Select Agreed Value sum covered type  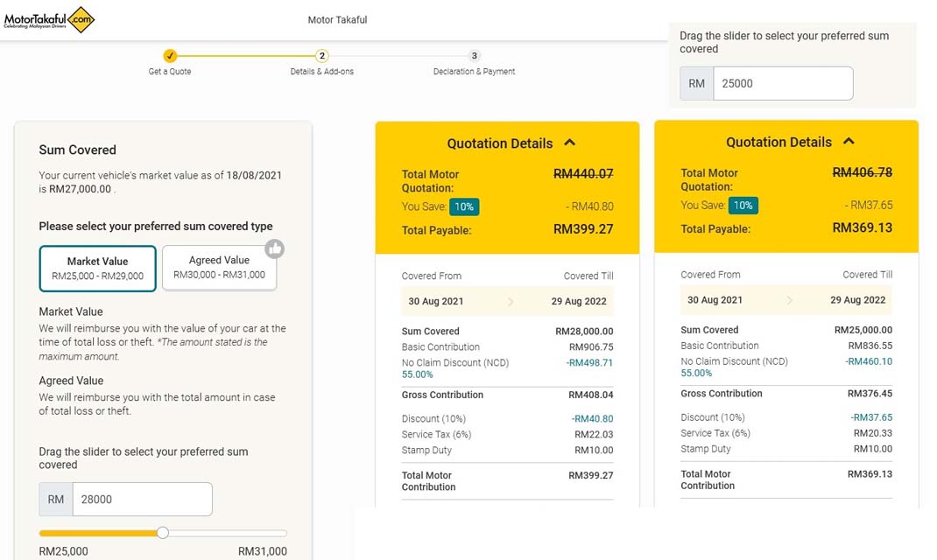[219, 267]
